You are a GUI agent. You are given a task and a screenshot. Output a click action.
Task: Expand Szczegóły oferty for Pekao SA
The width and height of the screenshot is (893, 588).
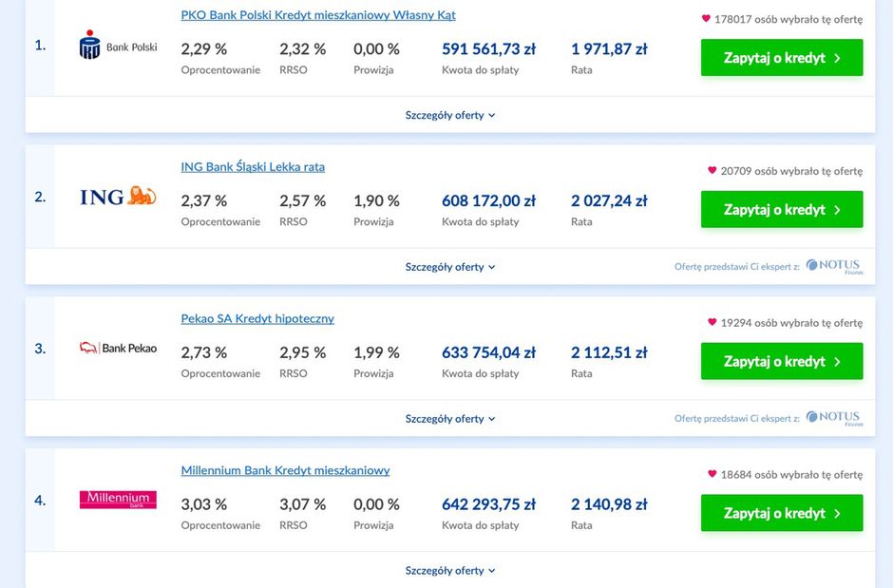tap(450, 419)
